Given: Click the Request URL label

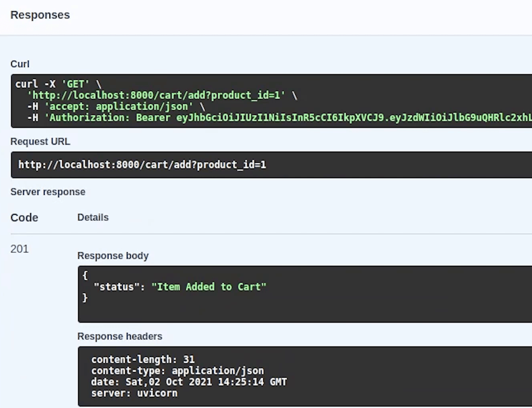Looking at the screenshot, I should [x=40, y=142].
